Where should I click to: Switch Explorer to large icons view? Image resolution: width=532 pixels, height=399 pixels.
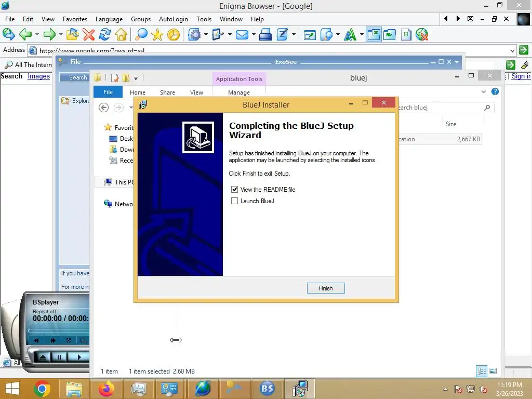(x=494, y=371)
